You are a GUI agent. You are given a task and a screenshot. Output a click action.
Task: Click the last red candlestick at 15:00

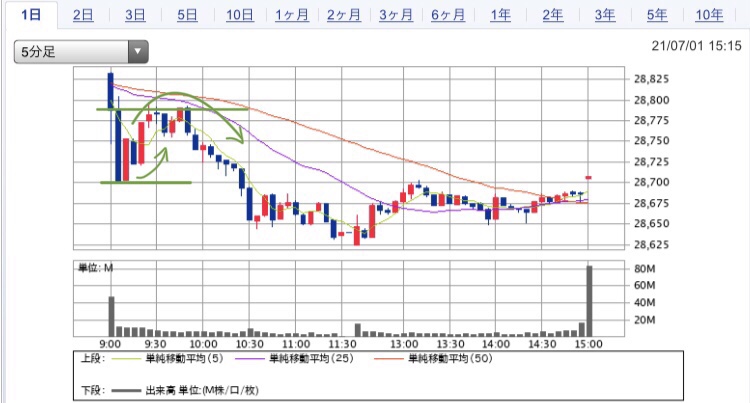[588, 178]
